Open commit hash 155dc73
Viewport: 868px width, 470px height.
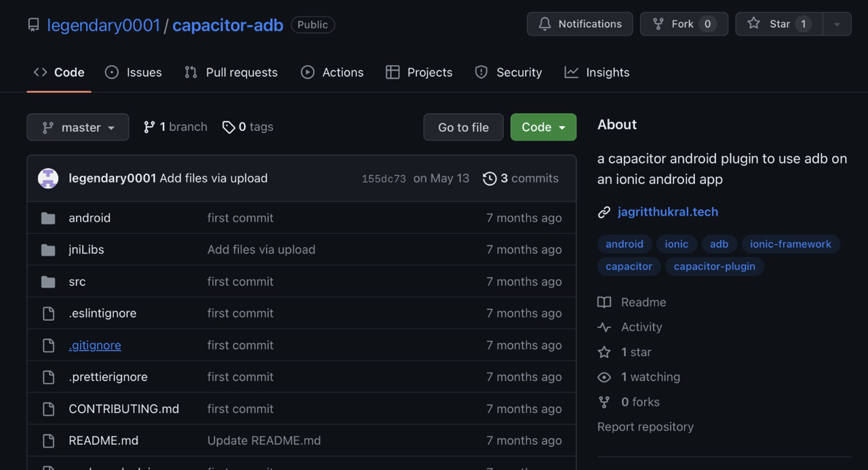384,179
